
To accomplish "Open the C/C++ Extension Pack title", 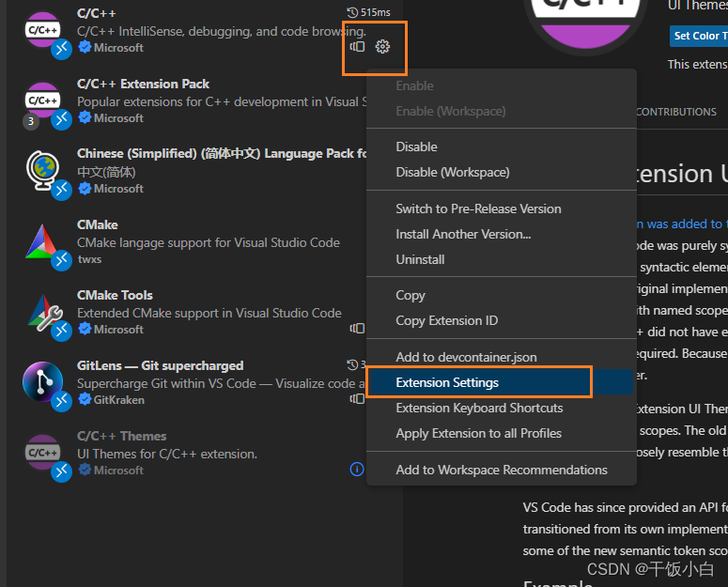I will (143, 84).
